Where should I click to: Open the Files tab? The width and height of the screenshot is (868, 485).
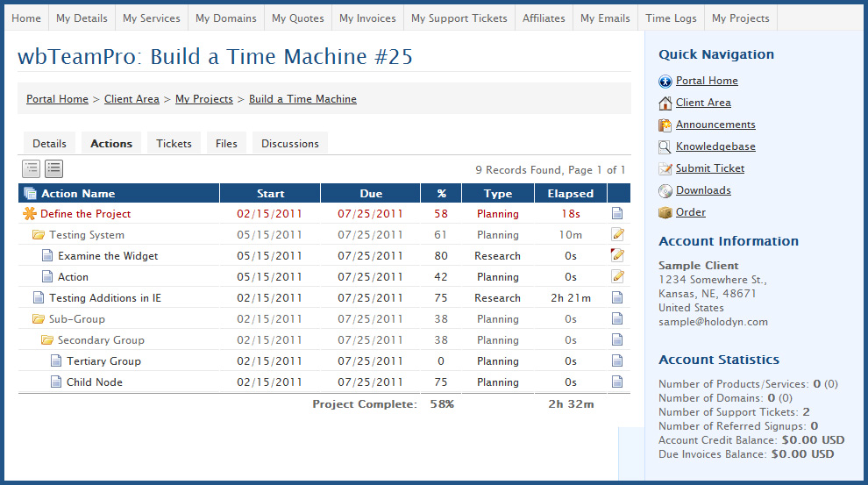(x=226, y=144)
